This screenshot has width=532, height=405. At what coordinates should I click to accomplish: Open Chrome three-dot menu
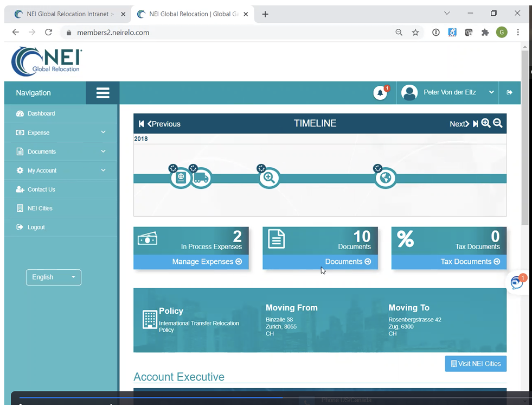click(x=518, y=32)
